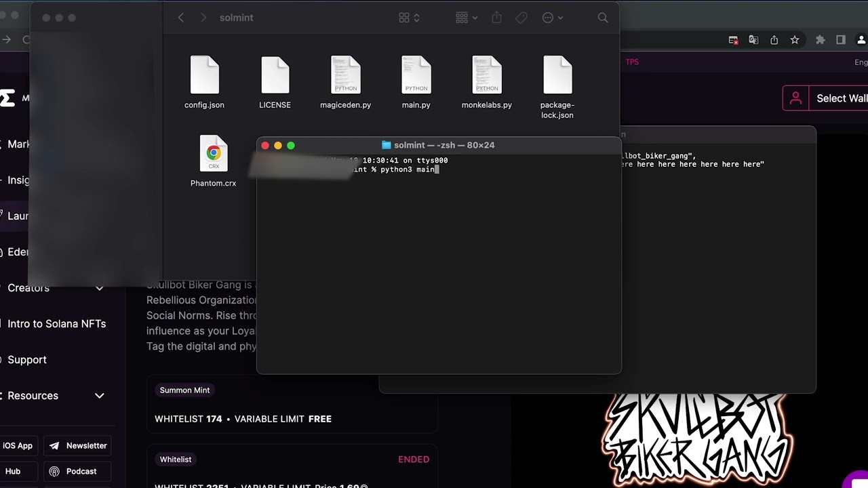Open Finder share menu
Image resolution: width=868 pixels, height=488 pixels.
point(496,18)
